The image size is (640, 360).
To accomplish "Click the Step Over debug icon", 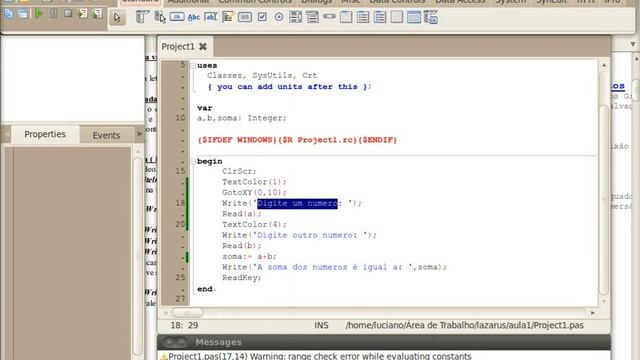I will [97, 13].
